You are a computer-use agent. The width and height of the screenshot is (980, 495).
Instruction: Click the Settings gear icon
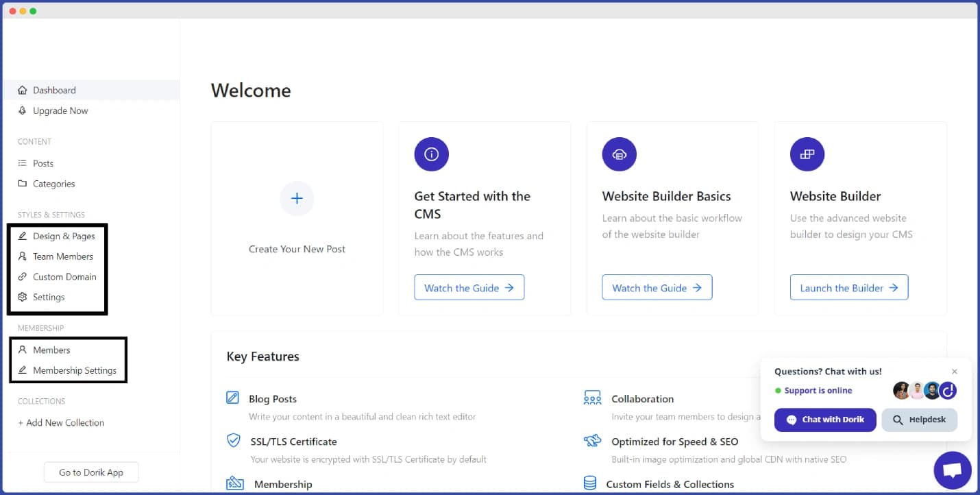[23, 298]
